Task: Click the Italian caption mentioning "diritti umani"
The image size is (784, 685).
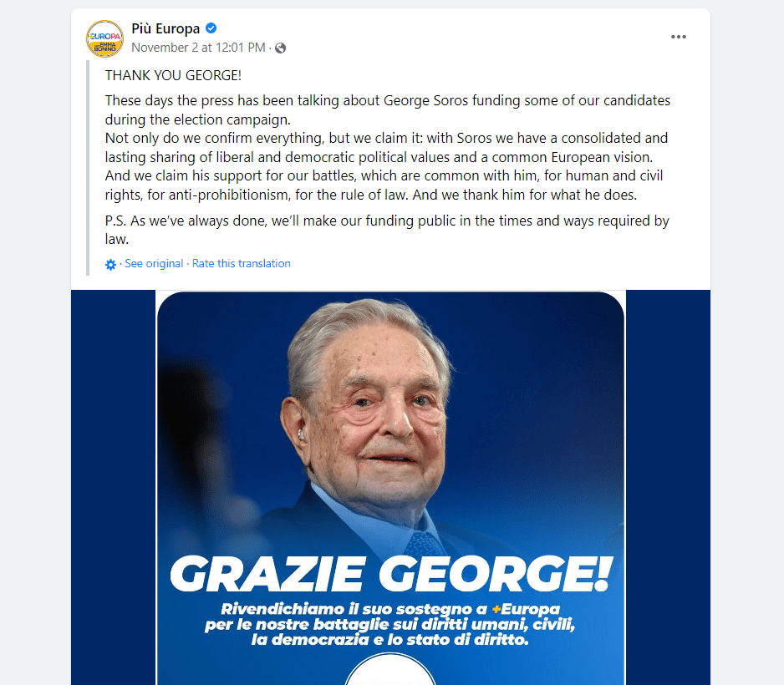Action: click(390, 624)
